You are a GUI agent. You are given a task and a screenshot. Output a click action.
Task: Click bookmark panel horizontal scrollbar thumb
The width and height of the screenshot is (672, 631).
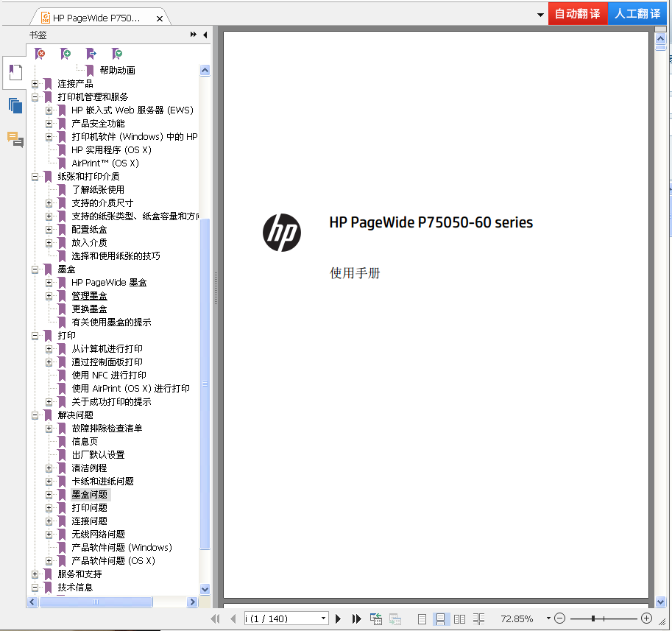coord(96,602)
